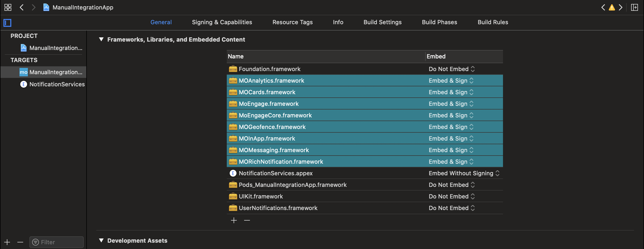Switch to the Build Settings tab

pyautogui.click(x=383, y=22)
